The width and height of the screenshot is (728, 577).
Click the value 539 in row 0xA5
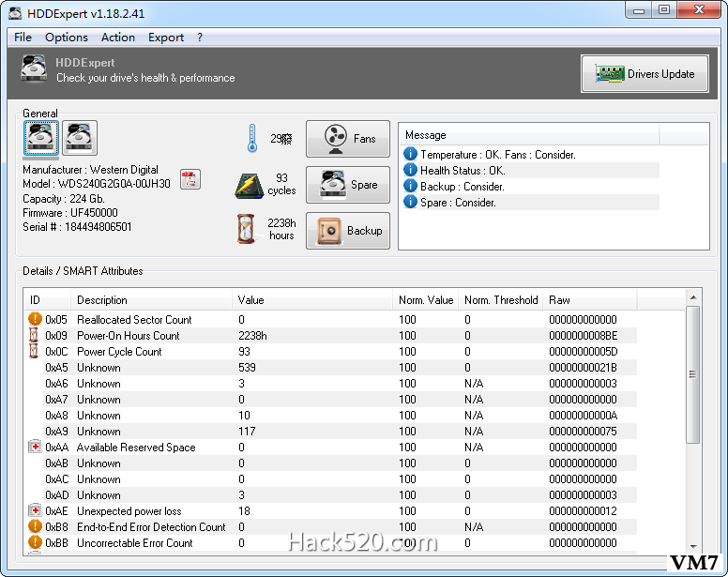(247, 367)
